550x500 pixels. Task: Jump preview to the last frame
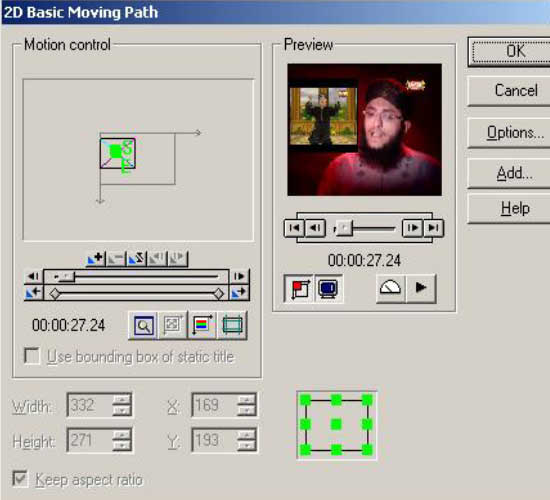[434, 228]
